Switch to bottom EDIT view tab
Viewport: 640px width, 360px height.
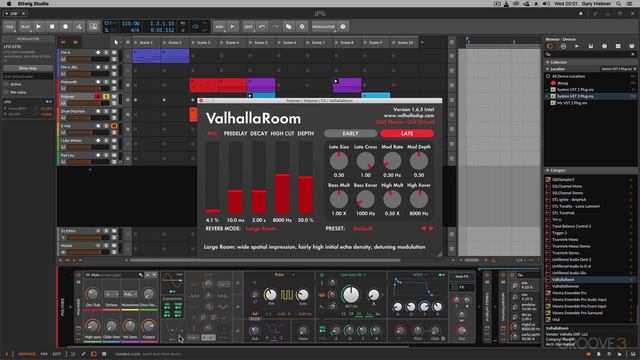pos(57,354)
